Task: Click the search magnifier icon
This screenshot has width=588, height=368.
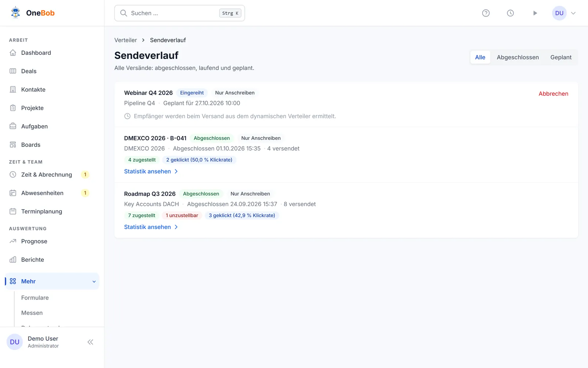Action: [x=124, y=13]
